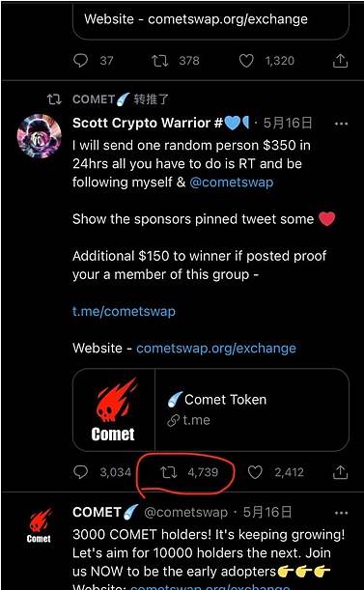Image resolution: width=364 pixels, height=590 pixels.
Task: Share the top tweet via share icon
Action: [x=340, y=61]
